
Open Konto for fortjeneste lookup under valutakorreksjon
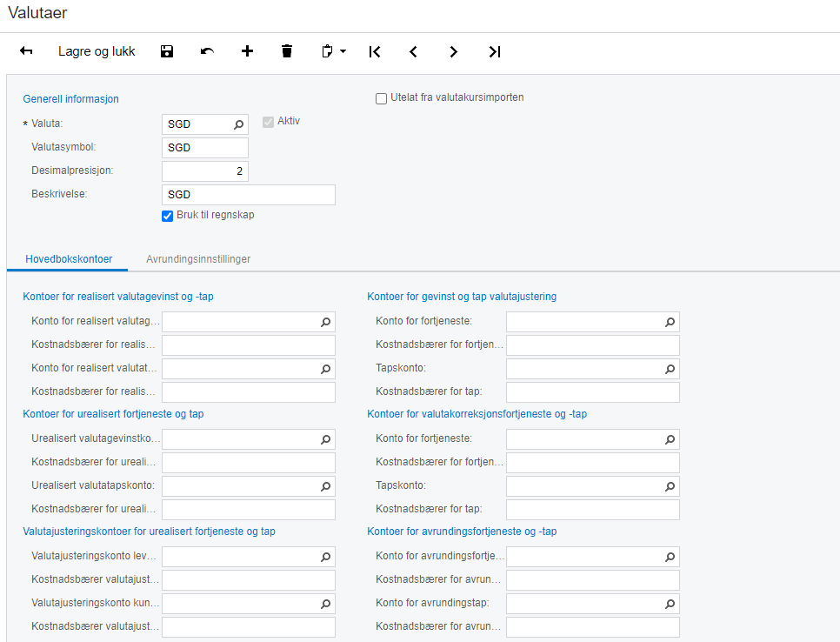tap(670, 439)
